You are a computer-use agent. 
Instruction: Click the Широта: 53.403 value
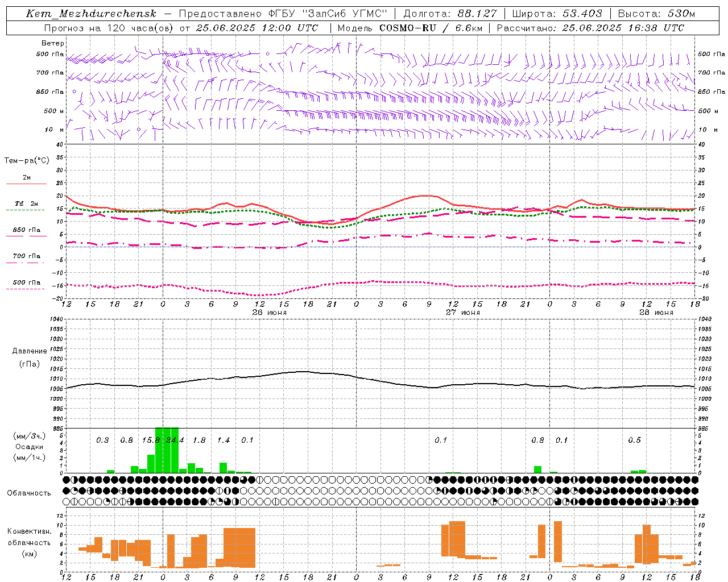point(557,14)
